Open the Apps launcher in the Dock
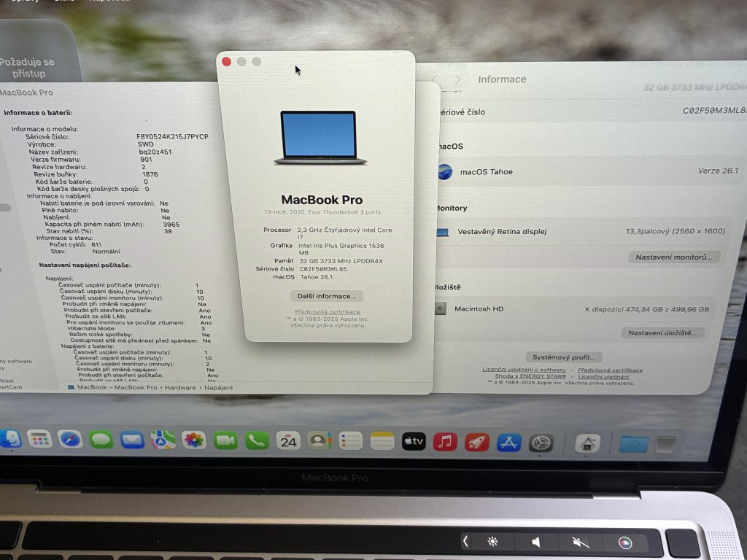Screen dimensions: 747x560 click(39, 439)
